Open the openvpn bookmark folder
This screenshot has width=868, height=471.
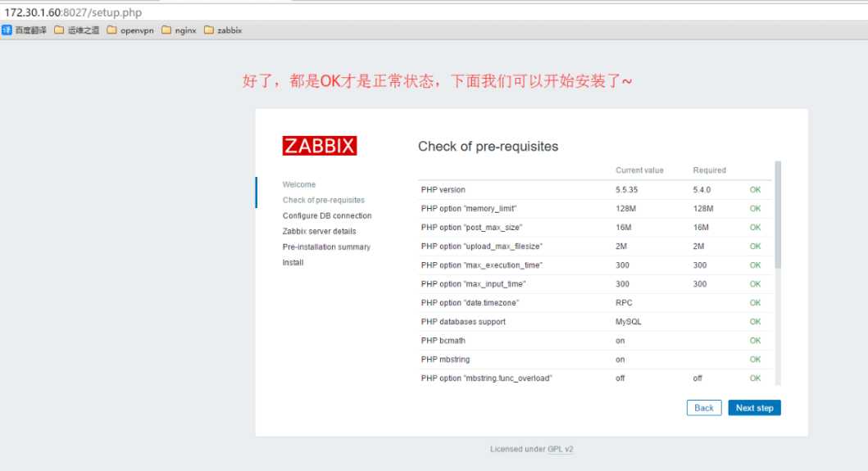tap(130, 30)
